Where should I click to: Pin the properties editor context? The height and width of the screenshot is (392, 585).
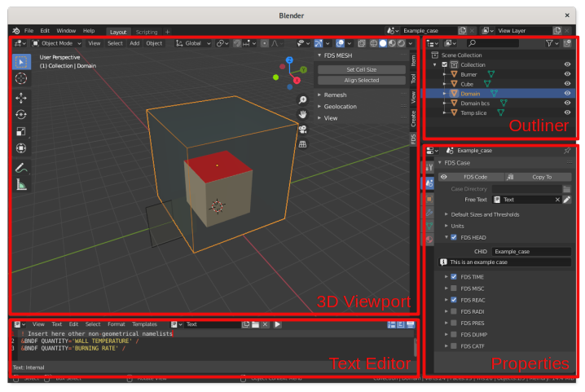pos(567,151)
